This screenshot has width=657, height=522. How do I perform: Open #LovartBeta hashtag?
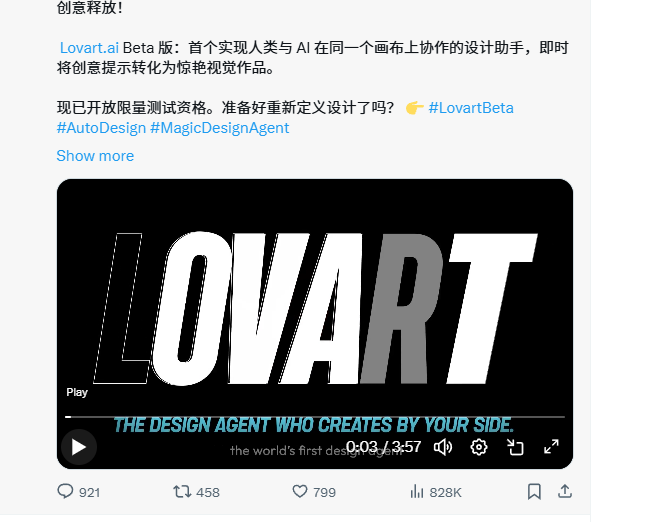[471, 108]
